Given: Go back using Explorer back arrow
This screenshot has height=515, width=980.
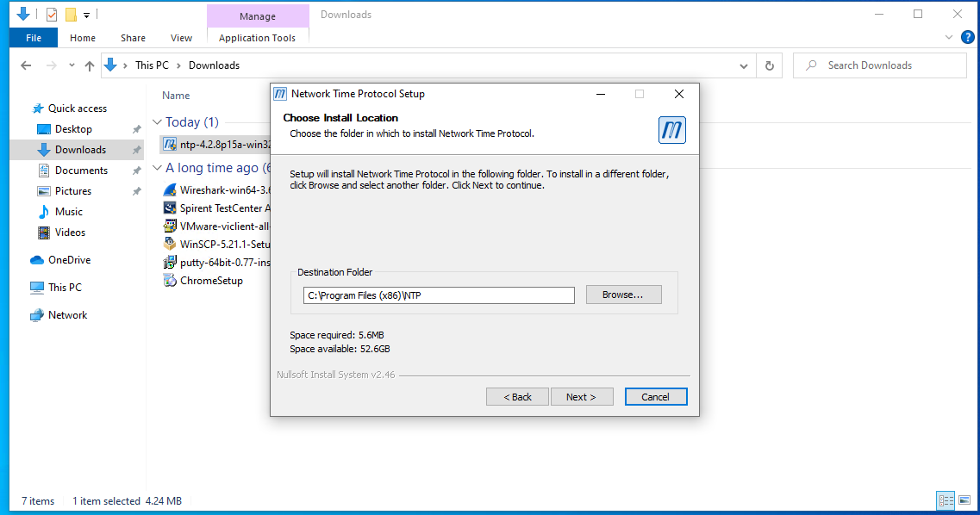Looking at the screenshot, I should [26, 65].
